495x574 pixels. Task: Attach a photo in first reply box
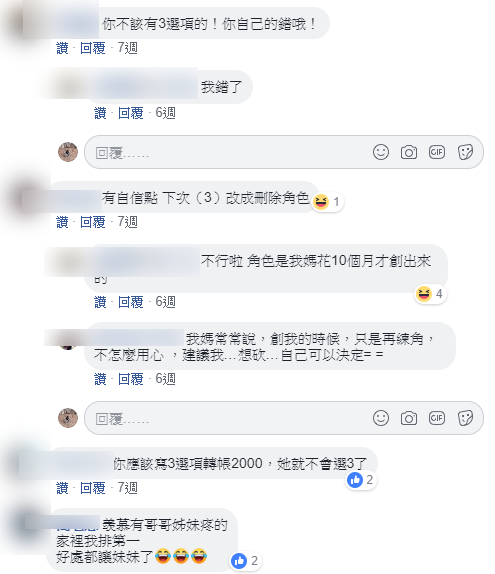click(409, 152)
